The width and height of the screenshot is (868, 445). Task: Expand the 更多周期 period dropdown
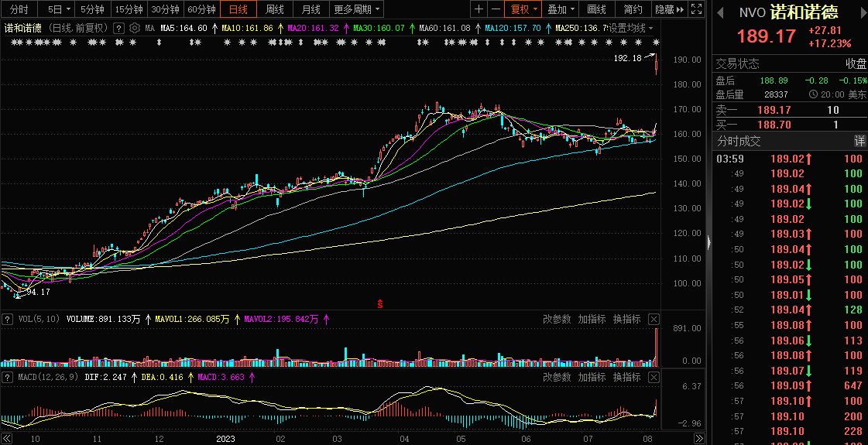[357, 9]
